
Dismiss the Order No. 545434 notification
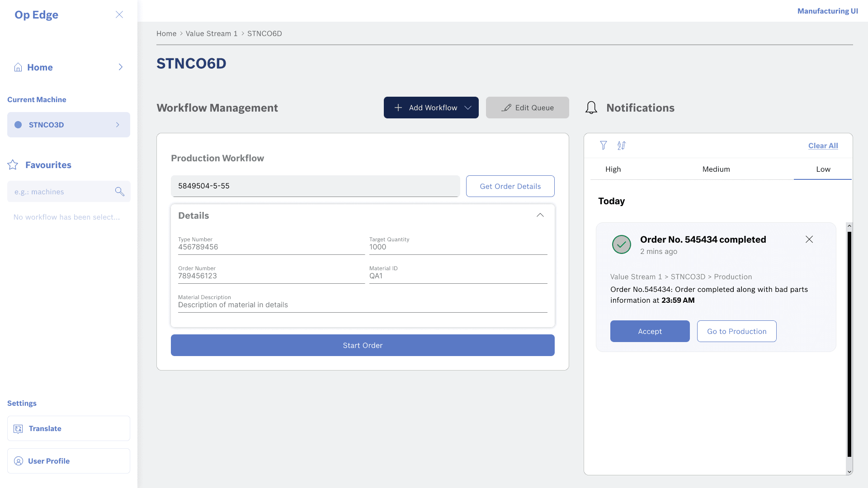(x=809, y=239)
